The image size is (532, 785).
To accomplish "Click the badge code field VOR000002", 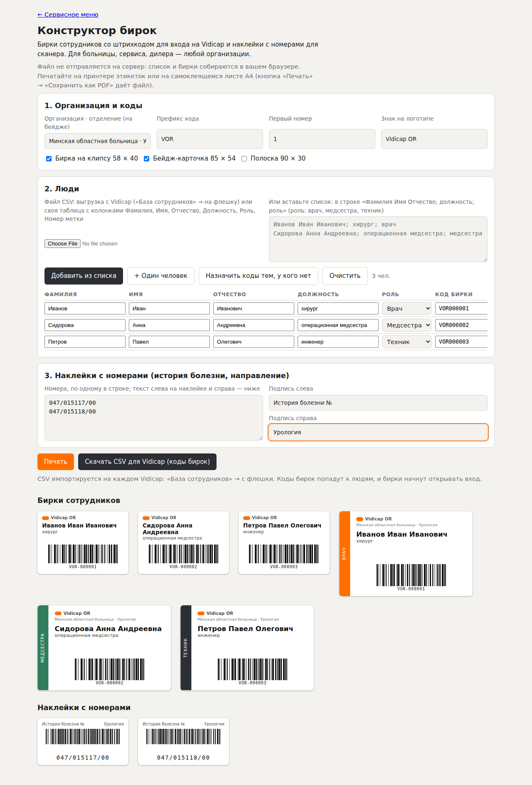I will tap(461, 325).
